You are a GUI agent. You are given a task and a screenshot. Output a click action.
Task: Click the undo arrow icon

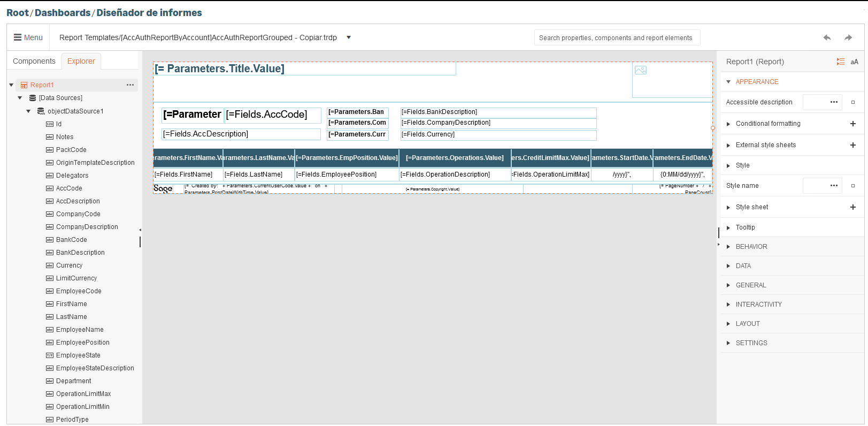coord(827,37)
